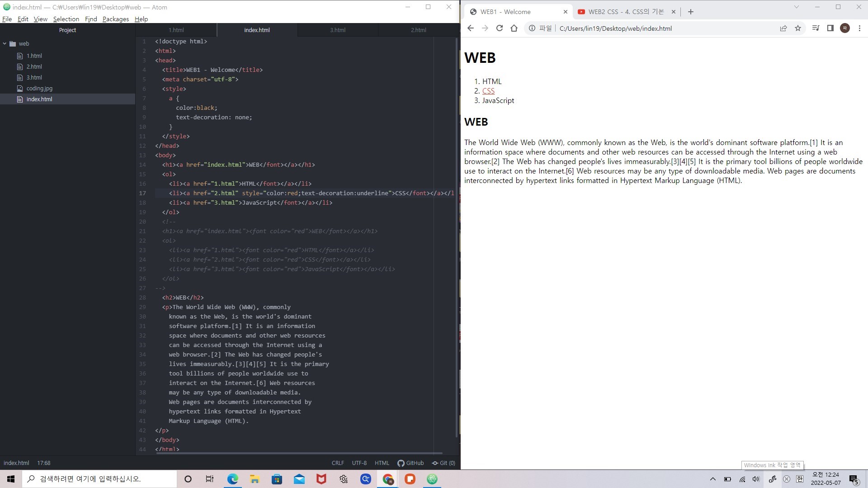
Task: Expand hidden system tray icons chevron
Action: [x=712, y=479]
